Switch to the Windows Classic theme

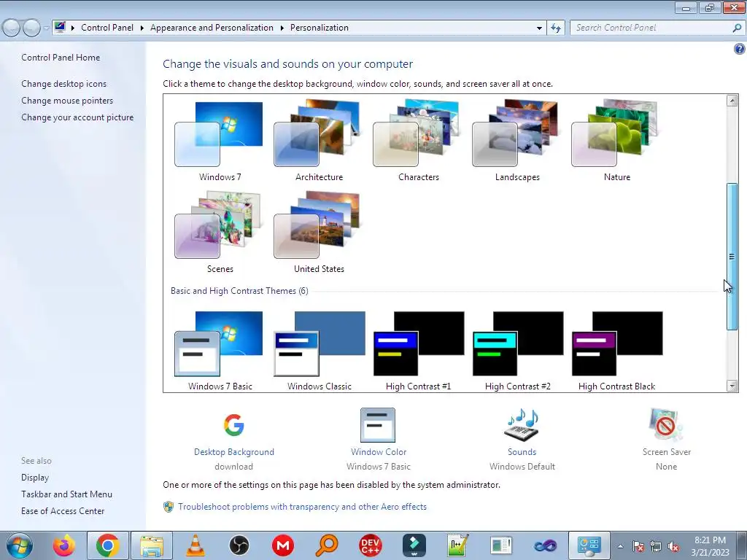point(319,351)
